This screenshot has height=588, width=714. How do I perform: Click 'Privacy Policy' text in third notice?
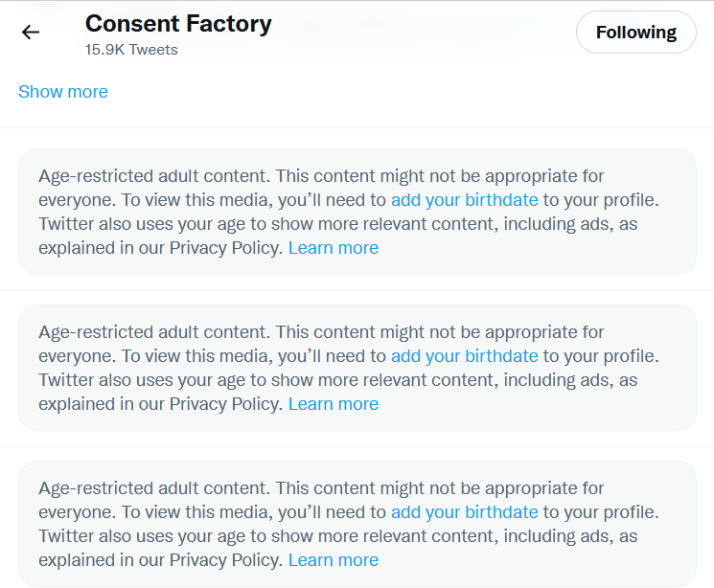tap(226, 560)
